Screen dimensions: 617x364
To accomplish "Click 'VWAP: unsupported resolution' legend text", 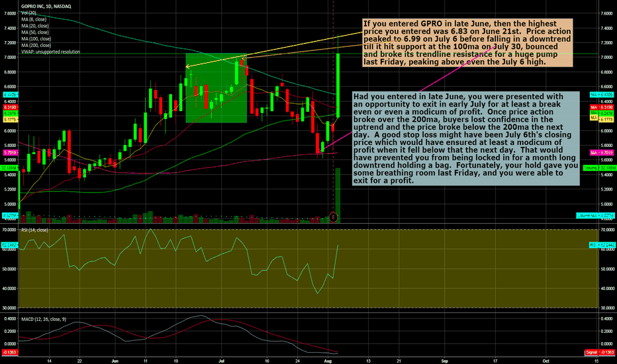I will (x=51, y=52).
